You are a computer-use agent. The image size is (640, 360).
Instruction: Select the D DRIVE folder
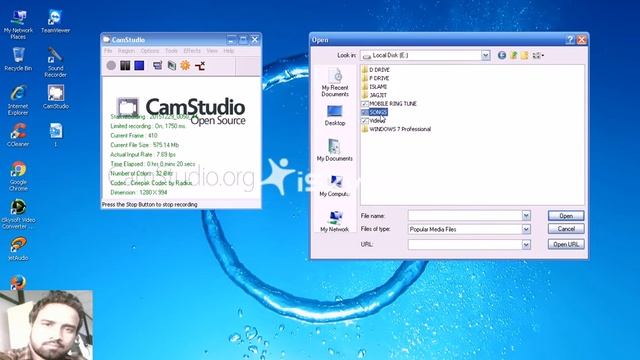[376, 70]
